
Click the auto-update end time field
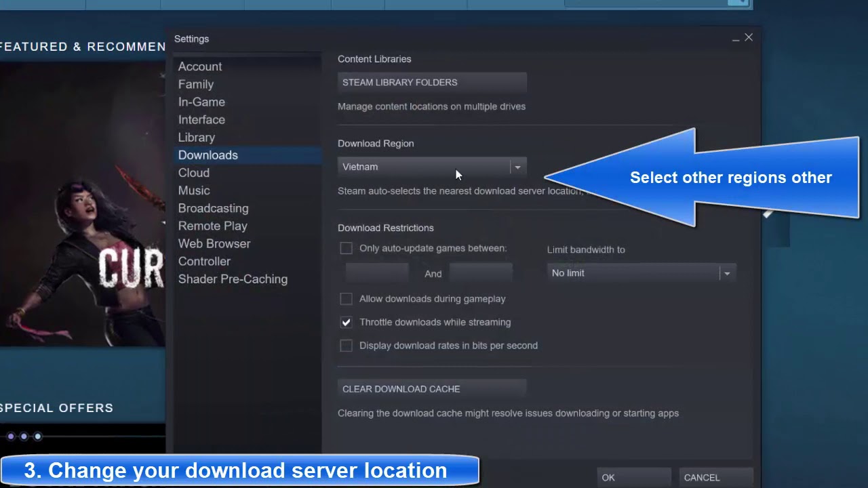(480, 273)
